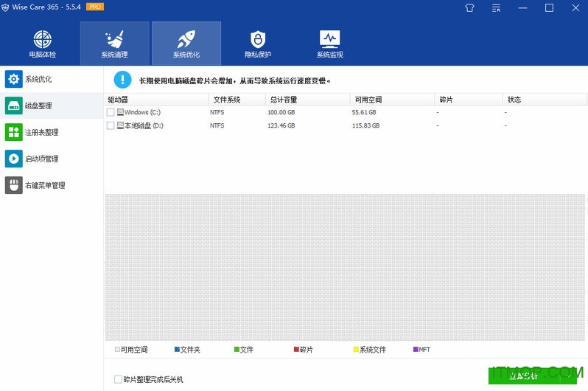The width and height of the screenshot is (588, 391).
Task: Click the 碎片 column header
Action: pyautogui.click(x=469, y=100)
